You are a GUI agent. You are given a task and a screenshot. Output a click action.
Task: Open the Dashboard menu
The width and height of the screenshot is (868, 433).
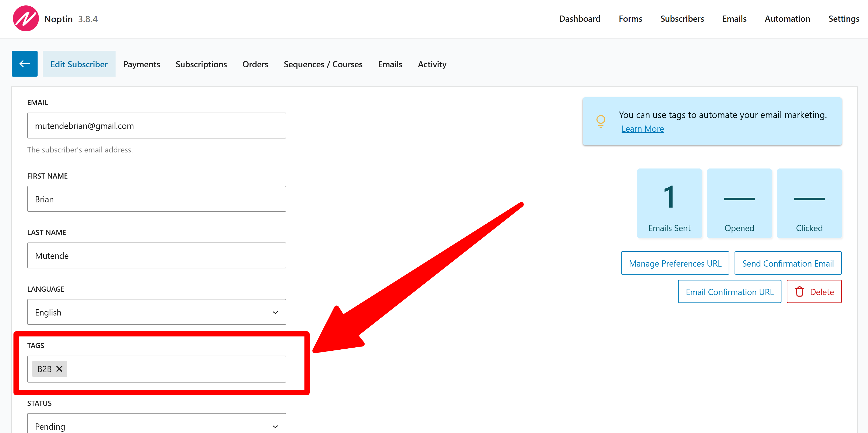[x=580, y=19]
